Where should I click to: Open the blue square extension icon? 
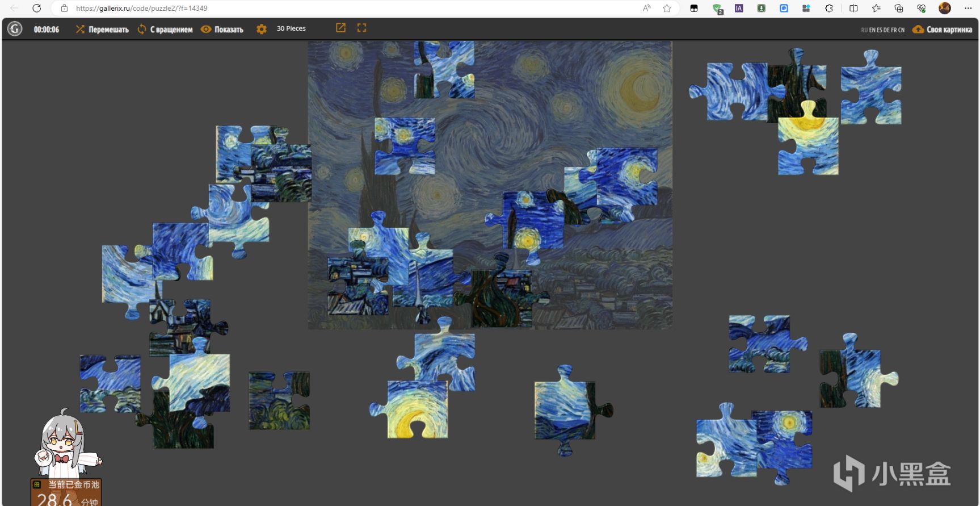[x=784, y=8]
